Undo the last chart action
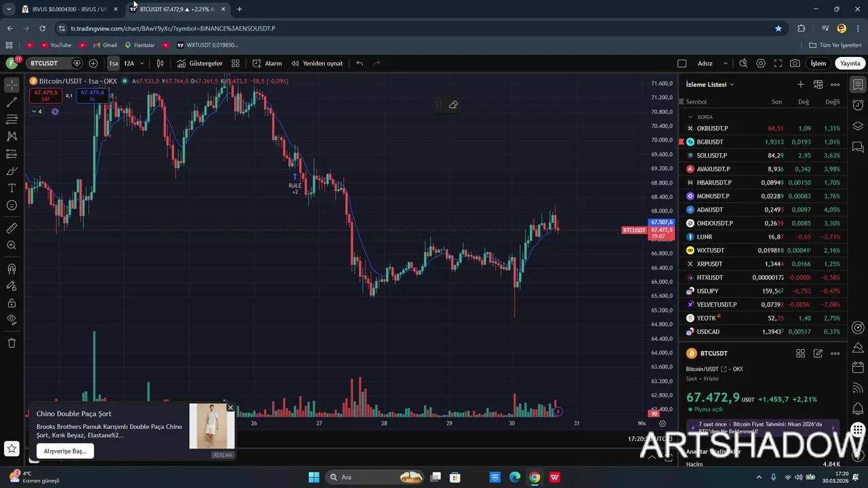Viewport: 868px width, 488px height. (x=359, y=63)
